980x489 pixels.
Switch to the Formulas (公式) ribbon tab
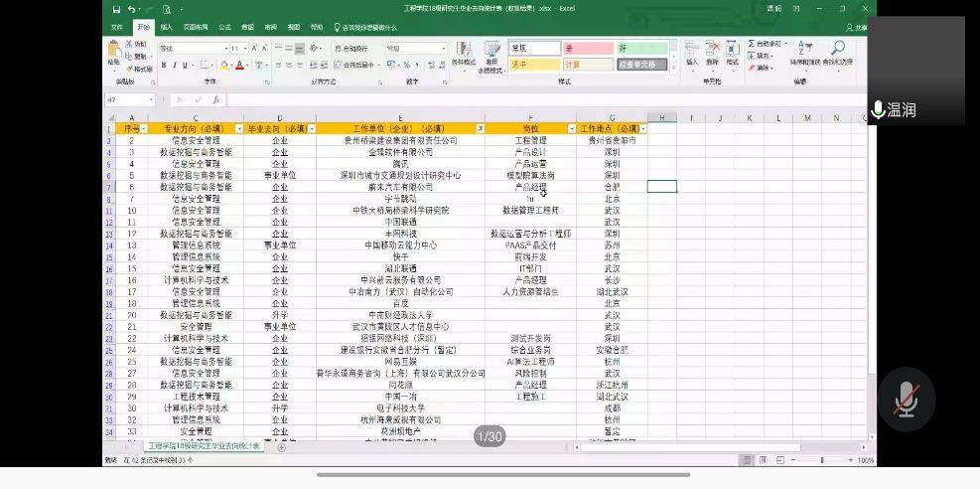click(x=224, y=27)
